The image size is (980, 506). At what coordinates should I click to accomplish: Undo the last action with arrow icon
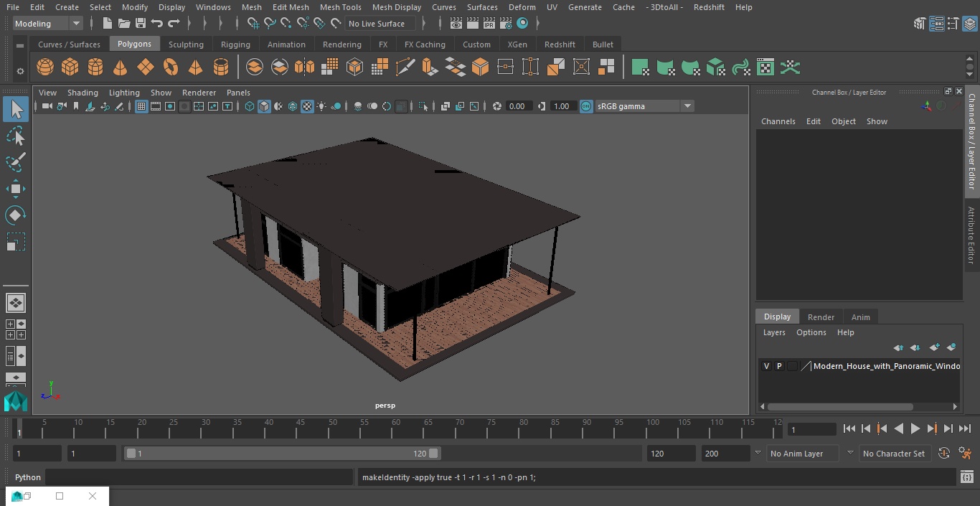pyautogui.click(x=157, y=24)
